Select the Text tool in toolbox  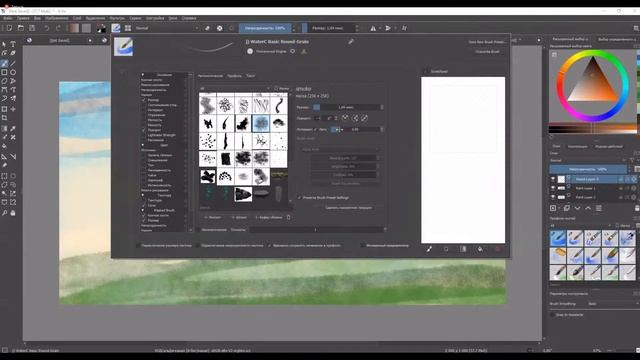(13, 44)
